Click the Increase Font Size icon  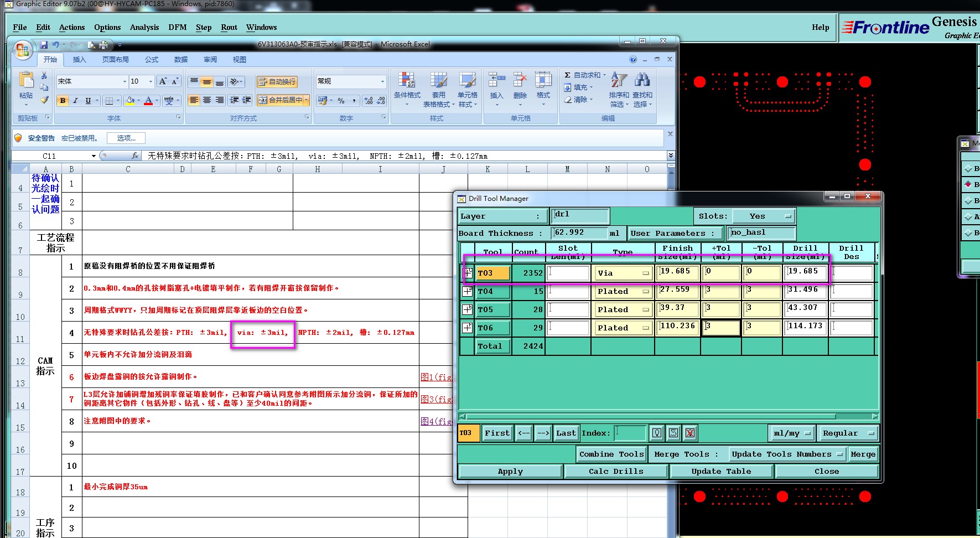163,81
